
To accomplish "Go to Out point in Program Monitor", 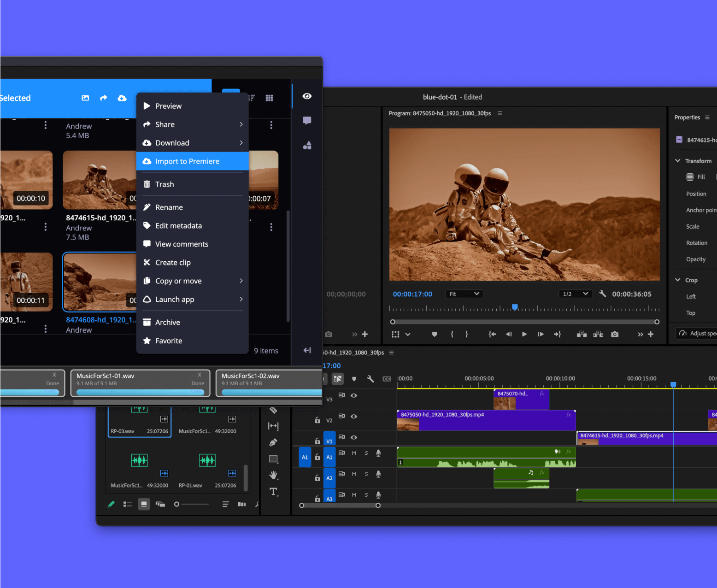I will click(558, 334).
